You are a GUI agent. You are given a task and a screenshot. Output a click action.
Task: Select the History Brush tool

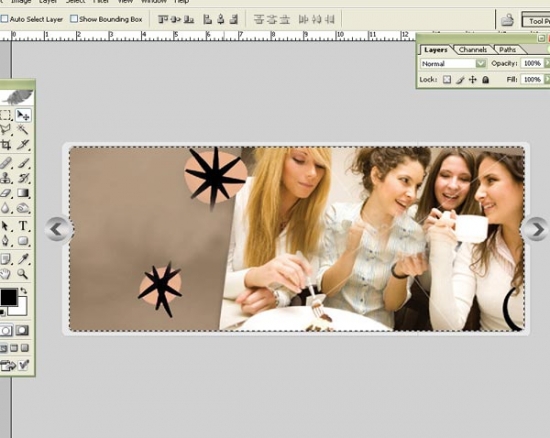23,178
